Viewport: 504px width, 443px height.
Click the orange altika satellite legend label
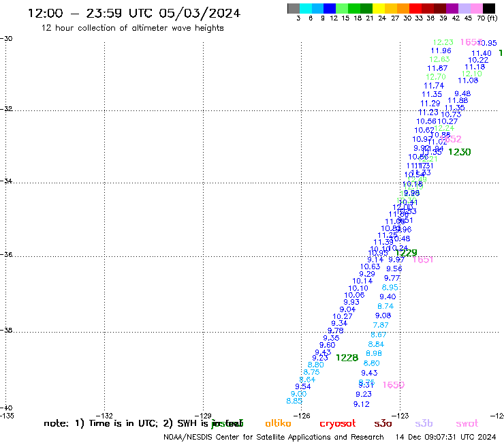(278, 423)
